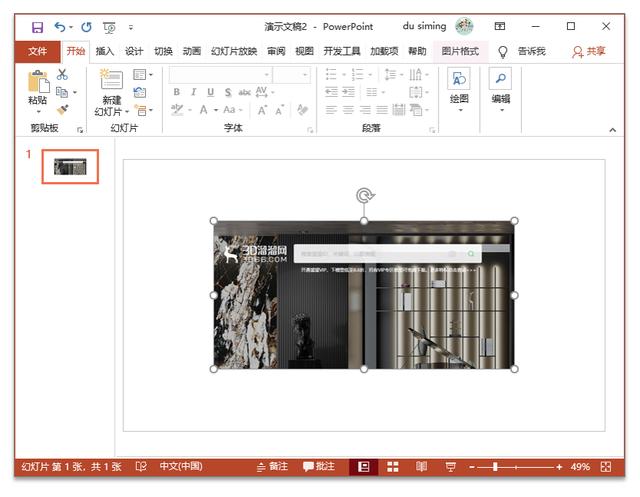
Task: Click the rotation handle above the picture
Action: 364,195
